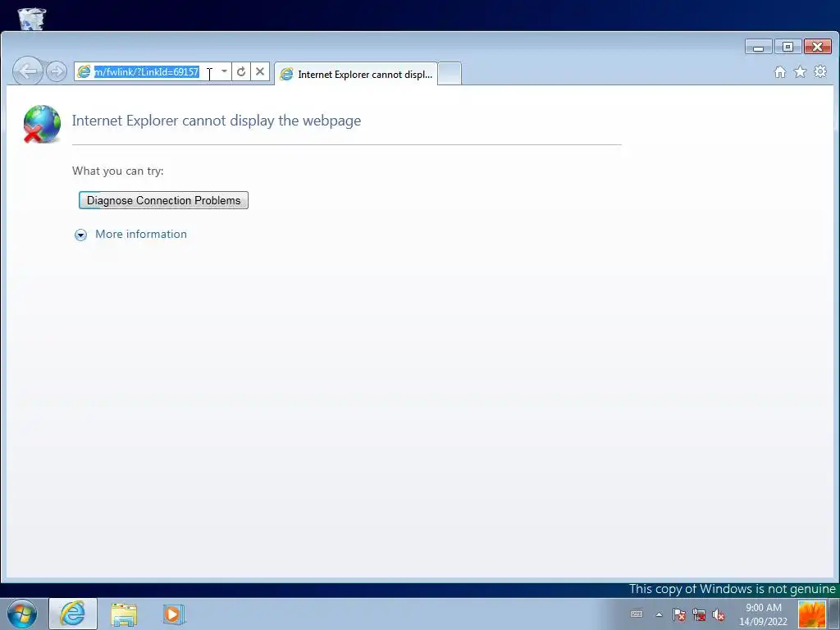Image resolution: width=840 pixels, height=630 pixels.
Task: Open the Windows Start menu orb
Action: tap(22, 614)
